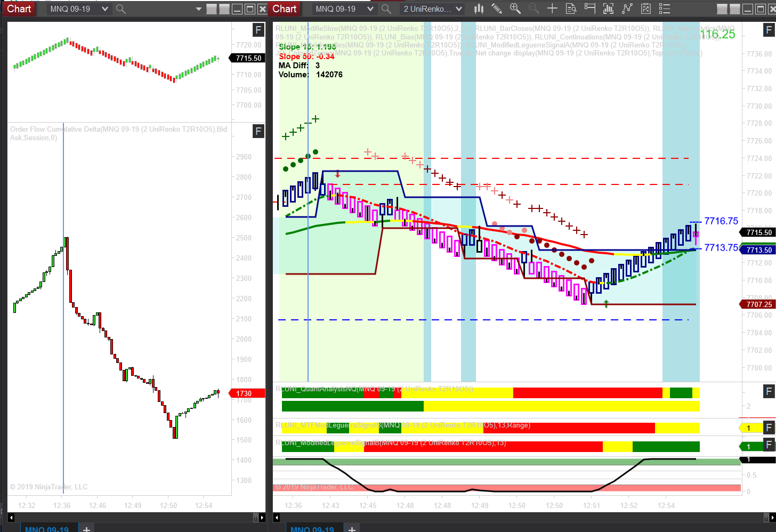Open the chart trader icon
This screenshot has height=532, width=776.
point(589,9)
